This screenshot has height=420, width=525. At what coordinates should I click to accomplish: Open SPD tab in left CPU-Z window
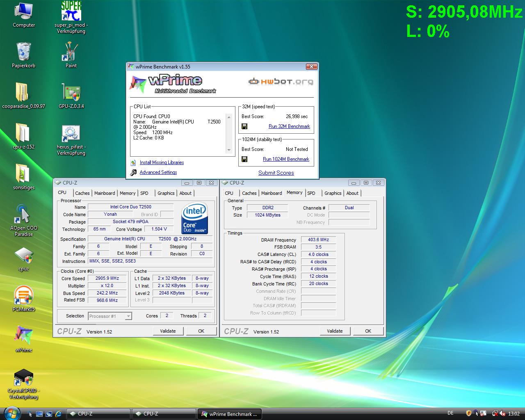[144, 193]
